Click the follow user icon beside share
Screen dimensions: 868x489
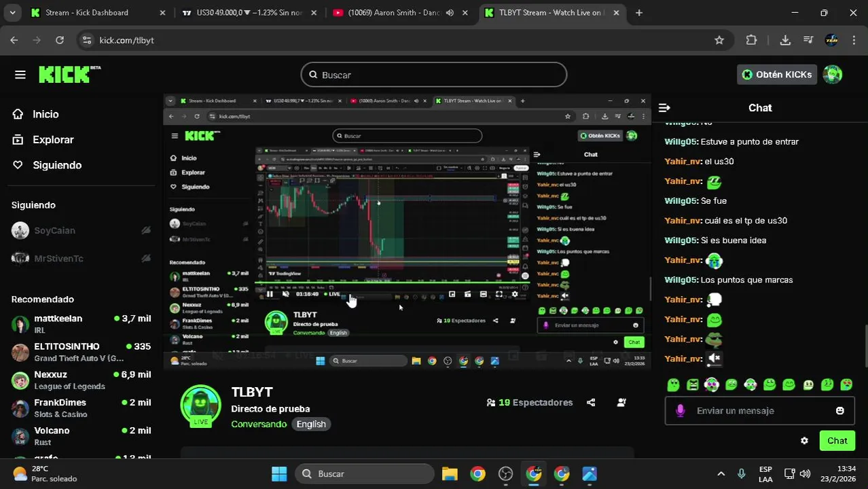click(621, 402)
